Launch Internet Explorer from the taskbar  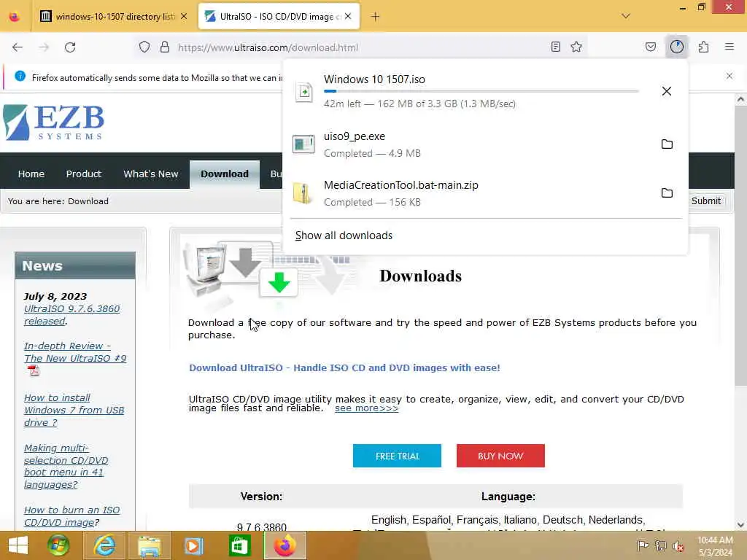(x=104, y=545)
